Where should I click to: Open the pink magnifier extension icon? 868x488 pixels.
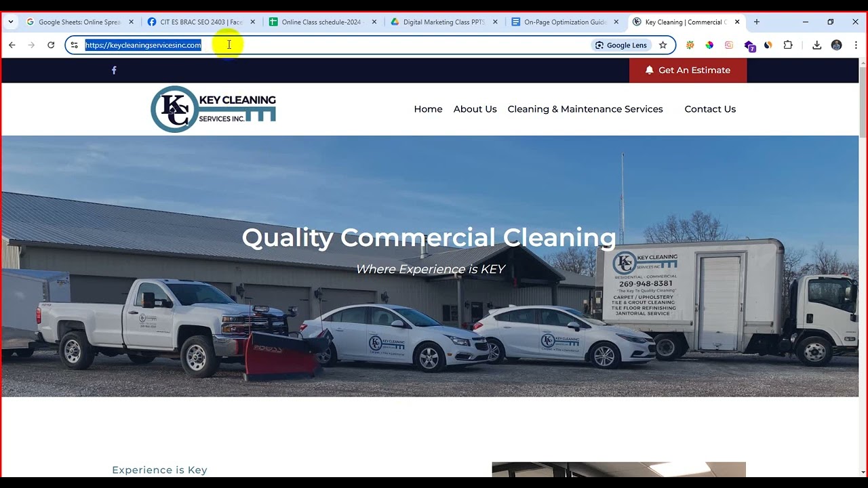click(729, 45)
